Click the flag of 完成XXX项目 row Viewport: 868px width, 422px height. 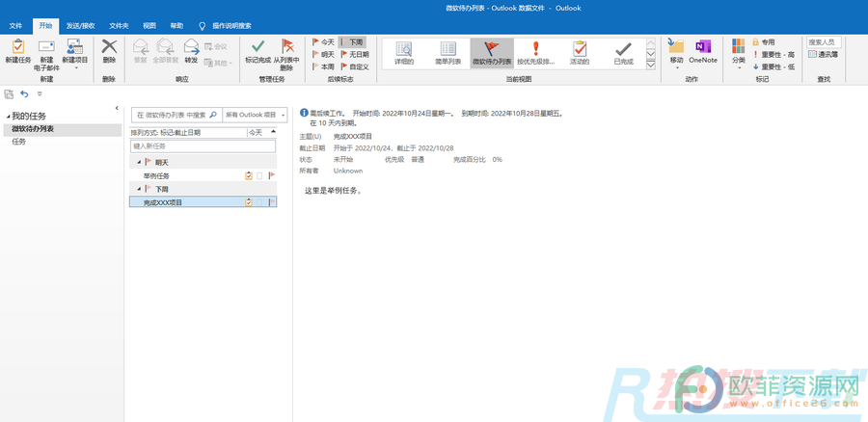click(271, 202)
